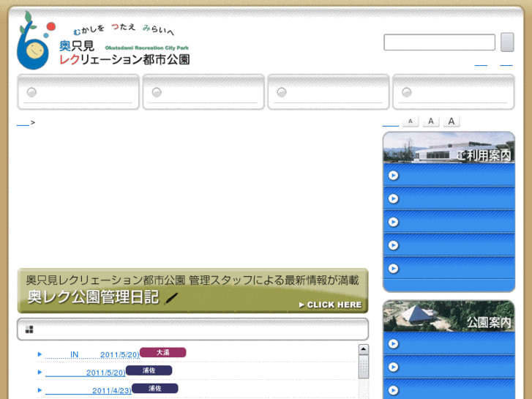
Task: Open the 奥レク公園管理日記 CLICK HERE banner
Action: 192,291
